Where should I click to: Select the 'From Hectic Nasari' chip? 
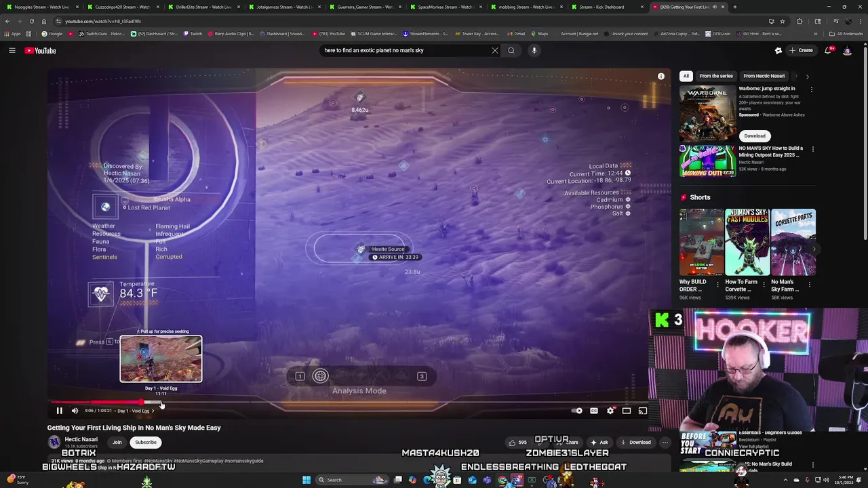pyautogui.click(x=764, y=76)
